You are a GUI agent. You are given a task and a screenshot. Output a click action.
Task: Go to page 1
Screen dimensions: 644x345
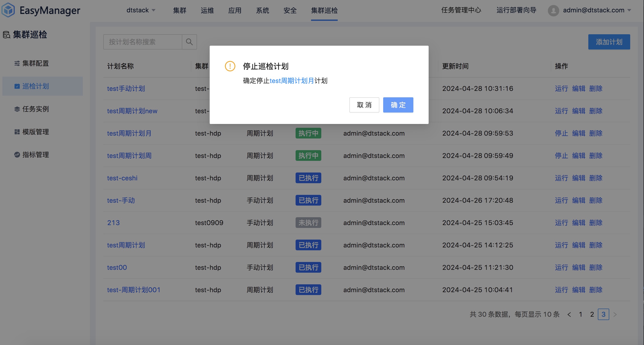tap(580, 314)
